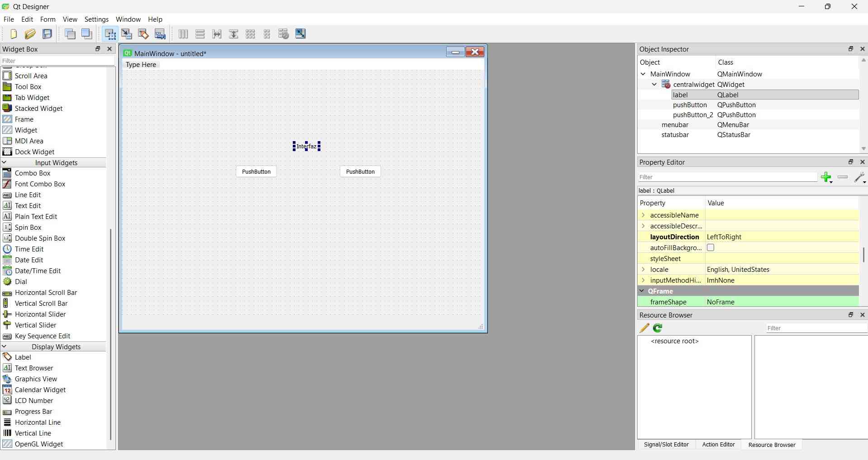
Task: Collapse MainWindow node in Object Inspector
Action: coord(643,74)
